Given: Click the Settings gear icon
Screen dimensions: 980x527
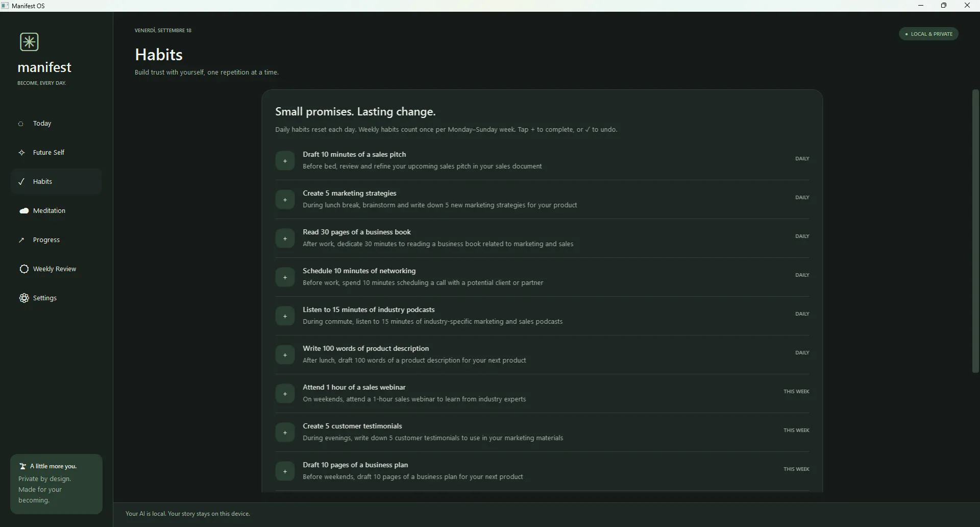Looking at the screenshot, I should pyautogui.click(x=24, y=298).
